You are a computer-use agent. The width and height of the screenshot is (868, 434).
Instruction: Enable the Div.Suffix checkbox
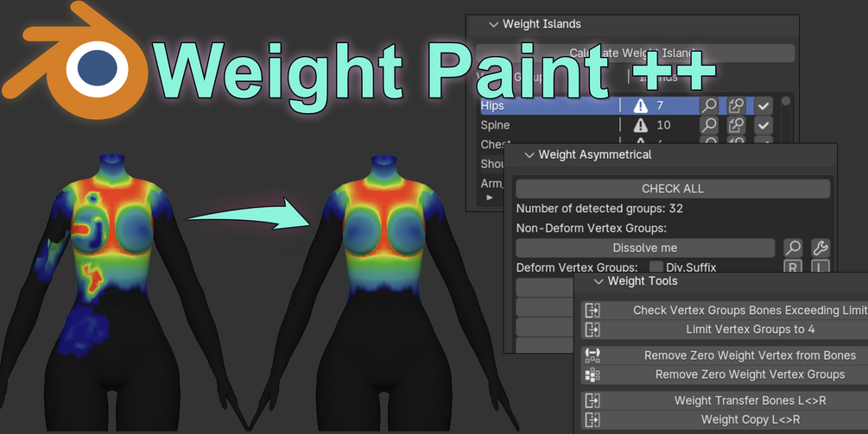point(656,267)
